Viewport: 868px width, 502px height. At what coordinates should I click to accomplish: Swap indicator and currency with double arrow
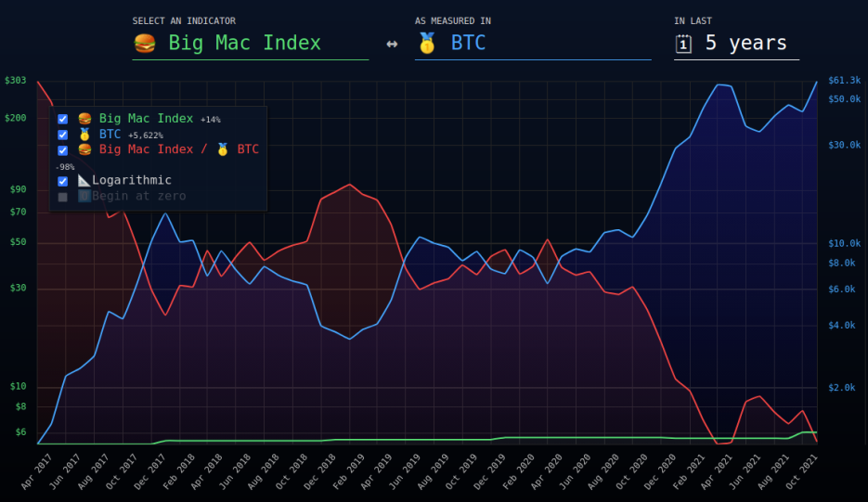click(392, 44)
